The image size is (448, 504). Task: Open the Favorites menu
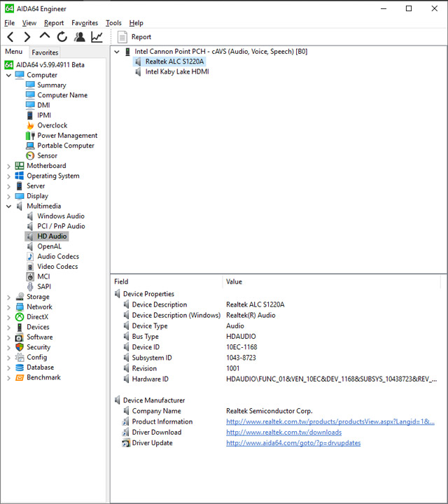[x=85, y=23]
